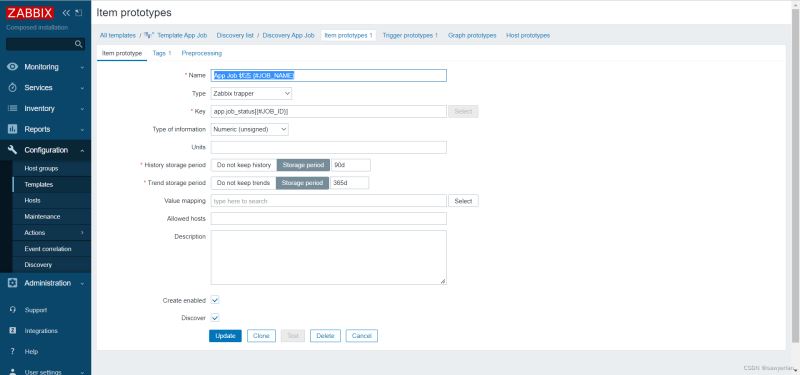Viewport: 800px width, 375px height.
Task: Click the Units input field
Action: pyautogui.click(x=329, y=147)
